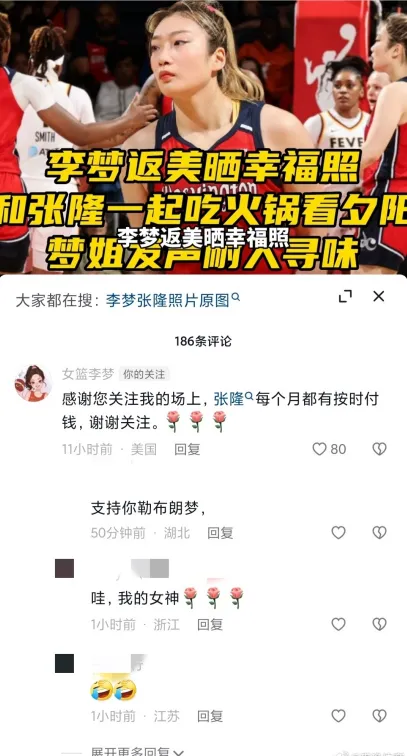Like the laughing emoji comment from 江苏
This screenshot has width=407, height=756.
coord(339,716)
